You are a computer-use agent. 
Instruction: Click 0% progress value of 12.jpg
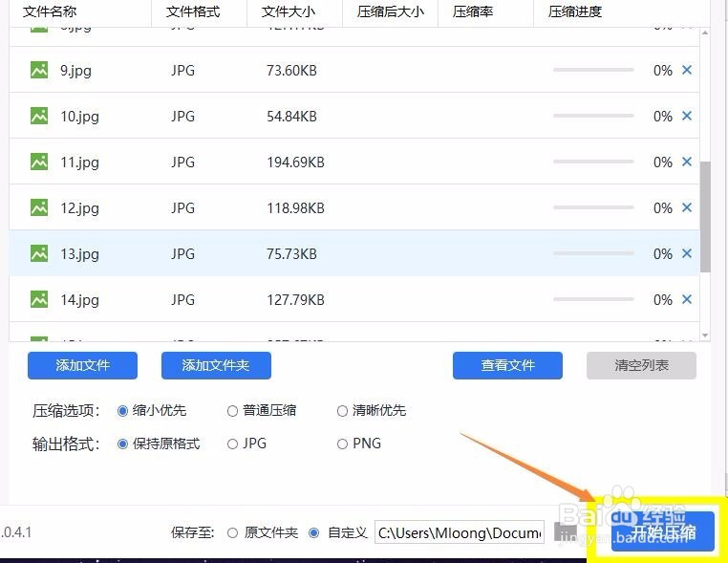click(662, 207)
